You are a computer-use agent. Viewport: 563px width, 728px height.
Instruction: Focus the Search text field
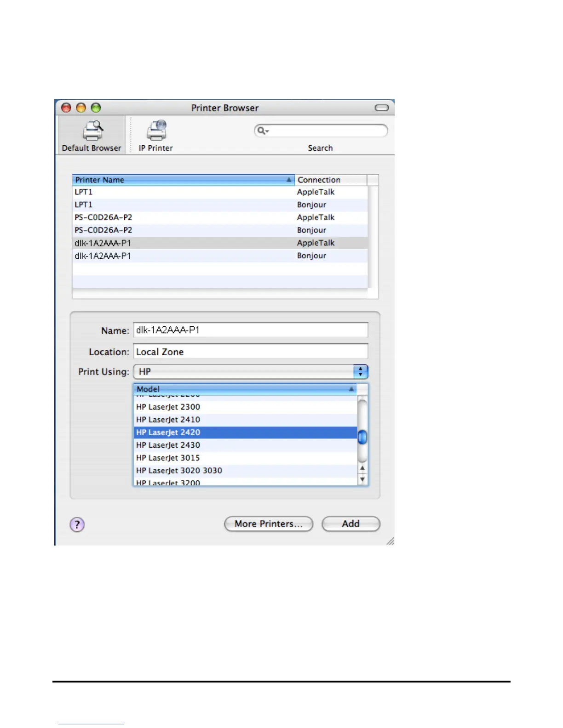tap(321, 131)
